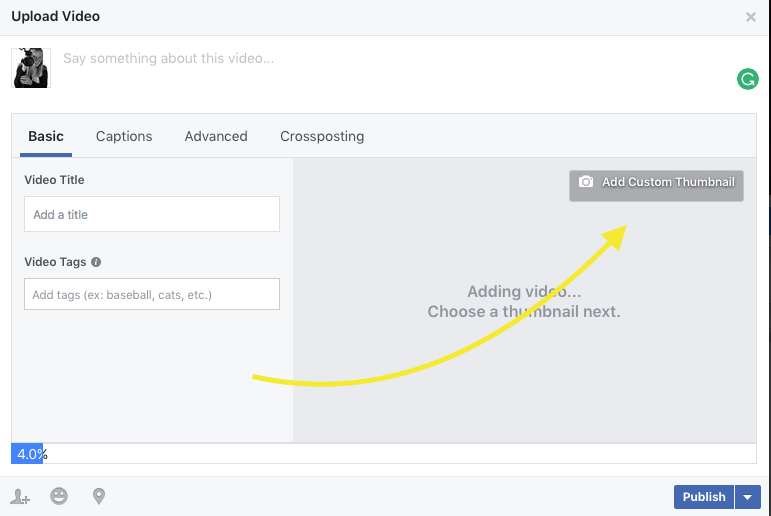Click the Add tags input field
771x516 pixels.
pos(152,294)
